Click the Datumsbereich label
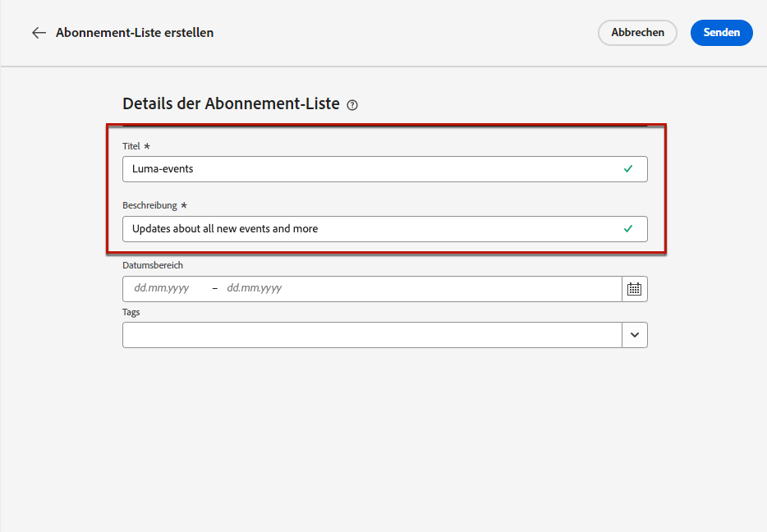This screenshot has height=532, width=767. 153,265
